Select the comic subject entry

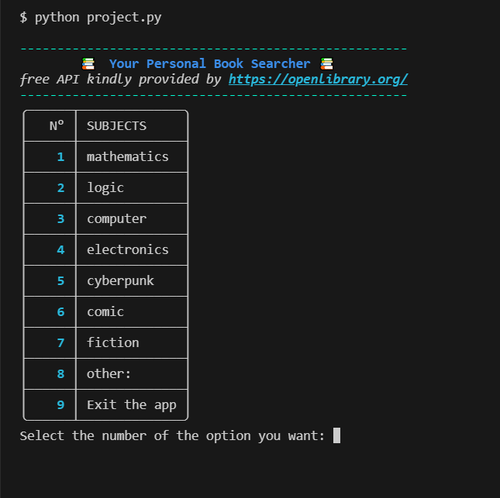tap(105, 312)
